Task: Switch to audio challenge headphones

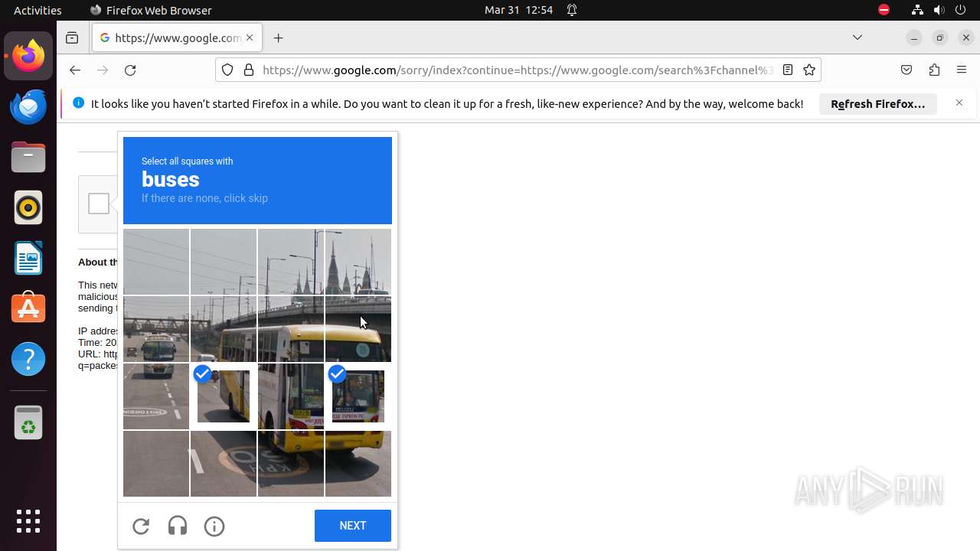Action: click(178, 526)
